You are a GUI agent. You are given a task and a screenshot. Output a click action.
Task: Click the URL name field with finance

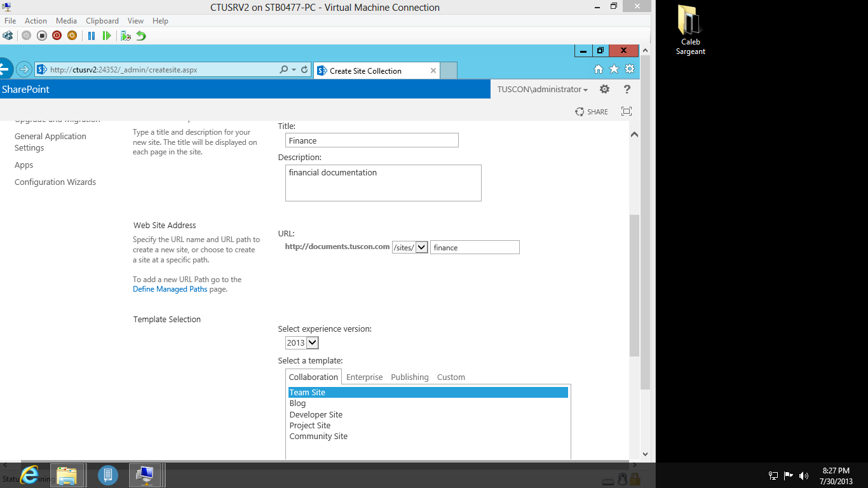475,247
